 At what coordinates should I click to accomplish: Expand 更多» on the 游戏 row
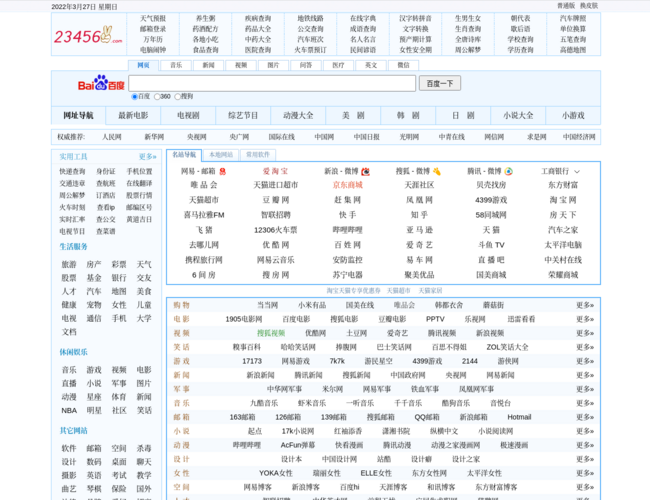(x=585, y=361)
